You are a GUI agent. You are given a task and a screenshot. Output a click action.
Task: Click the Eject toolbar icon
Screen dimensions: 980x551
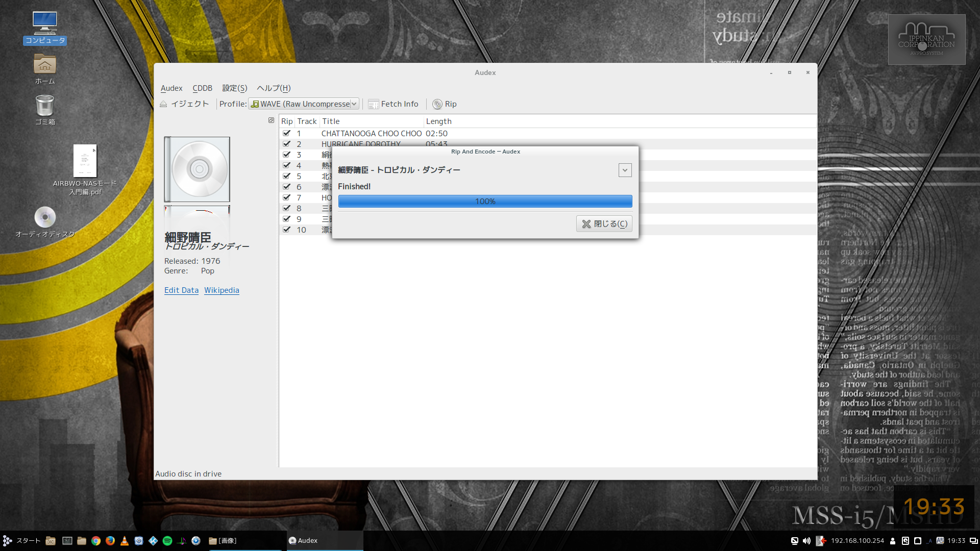(163, 104)
